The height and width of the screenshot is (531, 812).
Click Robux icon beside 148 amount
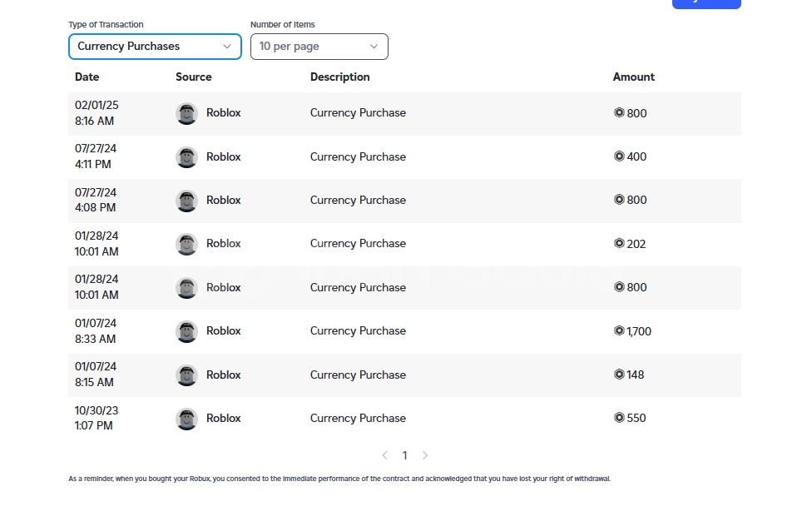pos(619,374)
